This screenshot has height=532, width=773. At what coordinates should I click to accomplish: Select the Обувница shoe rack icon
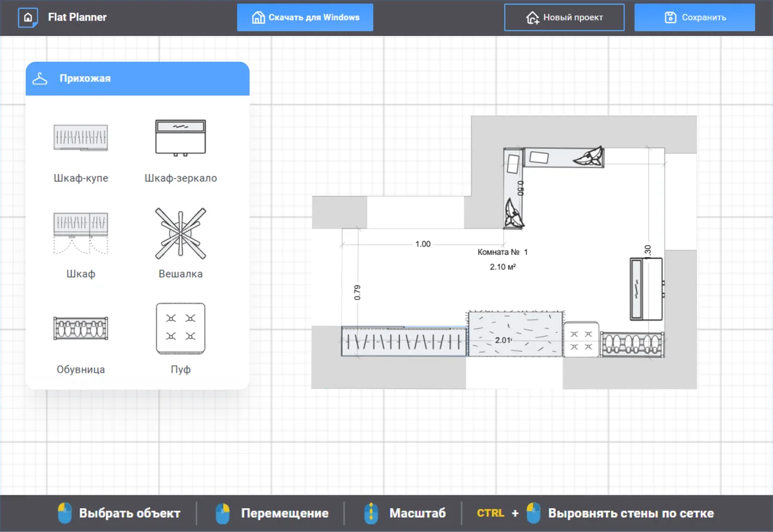[x=81, y=328]
